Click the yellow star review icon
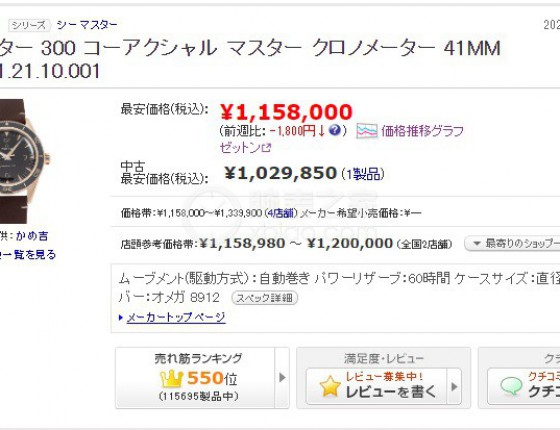560x430 pixels. click(x=330, y=386)
